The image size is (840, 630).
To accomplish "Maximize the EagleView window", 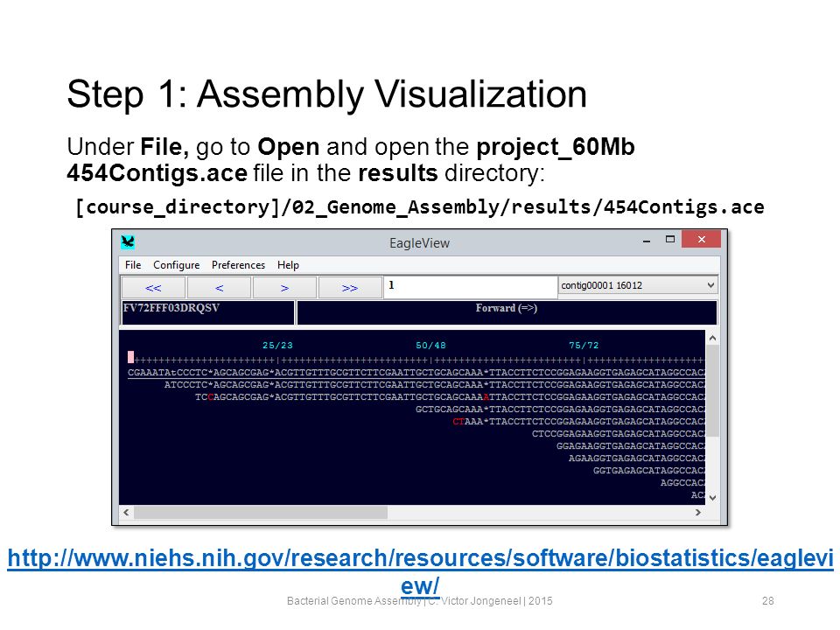I will click(x=670, y=240).
